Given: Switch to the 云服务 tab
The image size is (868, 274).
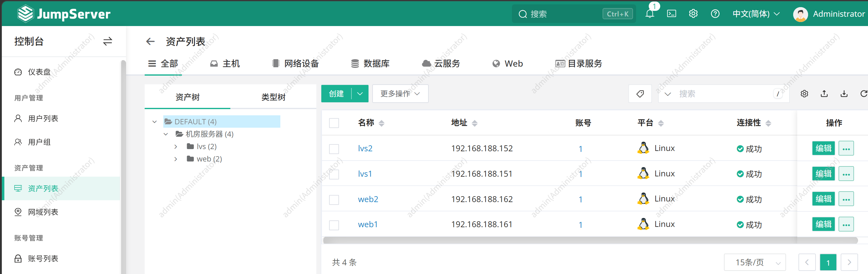Looking at the screenshot, I should pyautogui.click(x=441, y=63).
